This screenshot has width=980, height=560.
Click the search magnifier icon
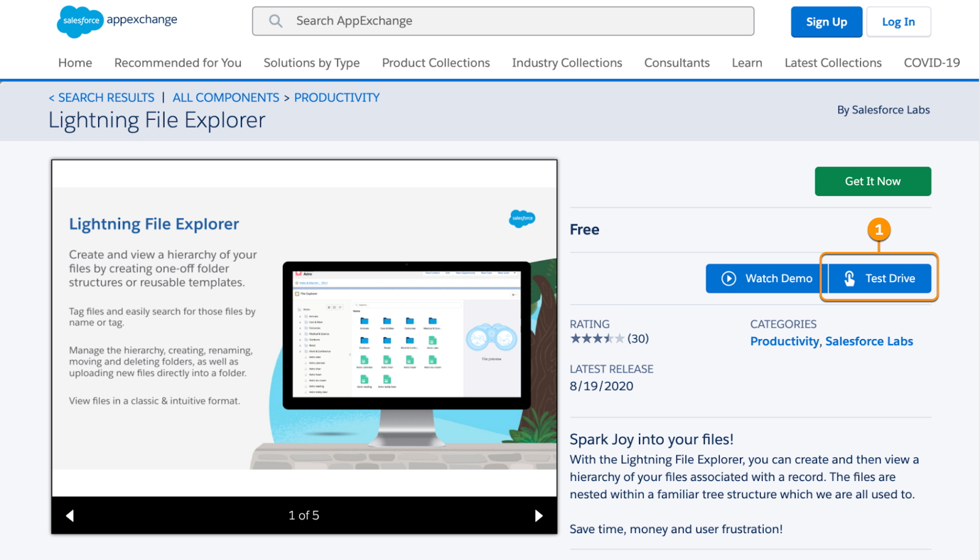pyautogui.click(x=276, y=21)
